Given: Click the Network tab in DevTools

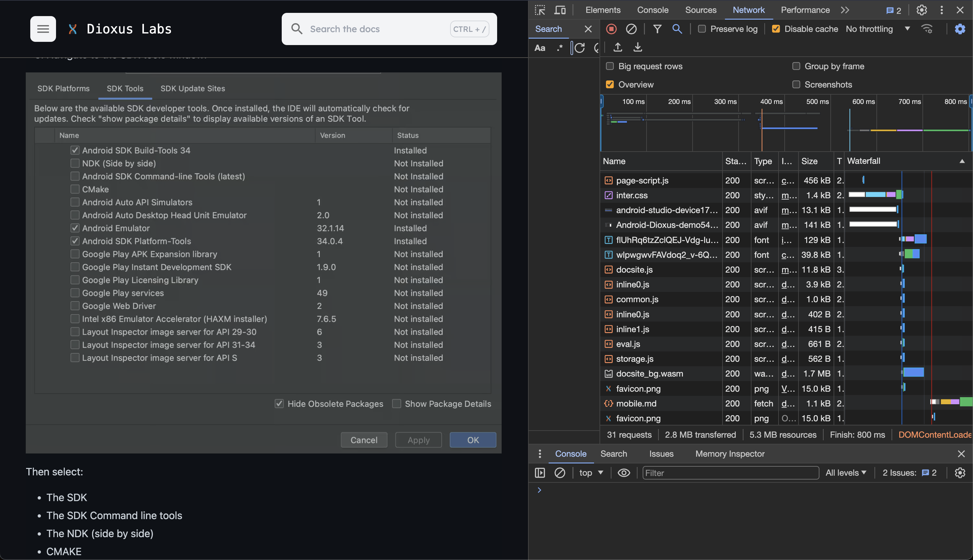Looking at the screenshot, I should pos(748,9).
